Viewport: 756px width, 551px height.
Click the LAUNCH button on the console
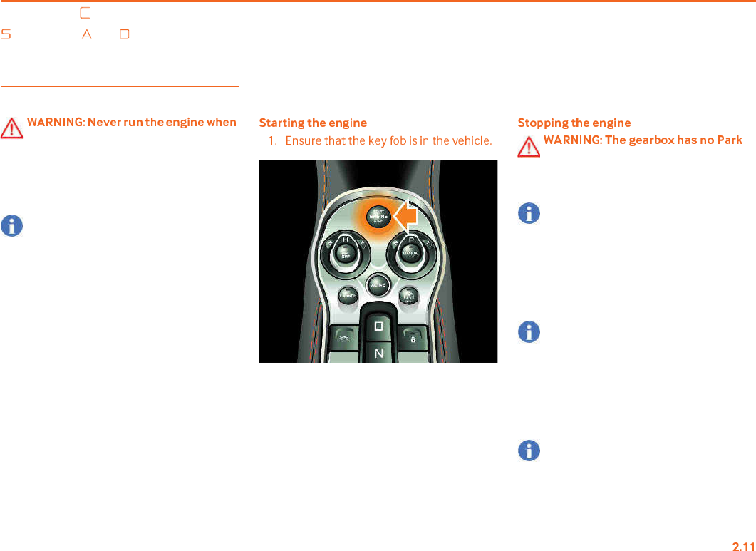[348, 295]
